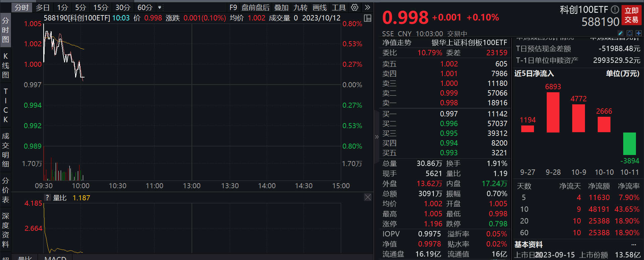Close the 量比 indicator subpanel
Viewport: 644px width, 260px height.
[x=368, y=197]
